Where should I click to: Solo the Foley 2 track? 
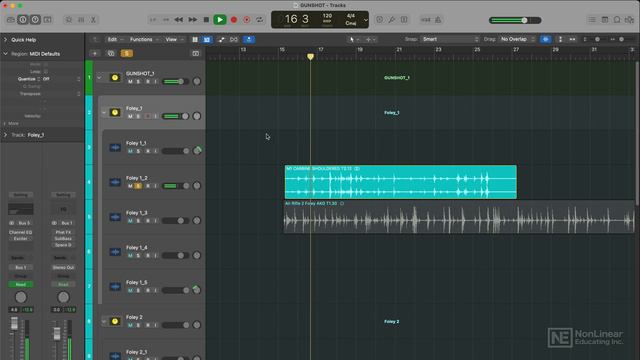[x=138, y=325]
